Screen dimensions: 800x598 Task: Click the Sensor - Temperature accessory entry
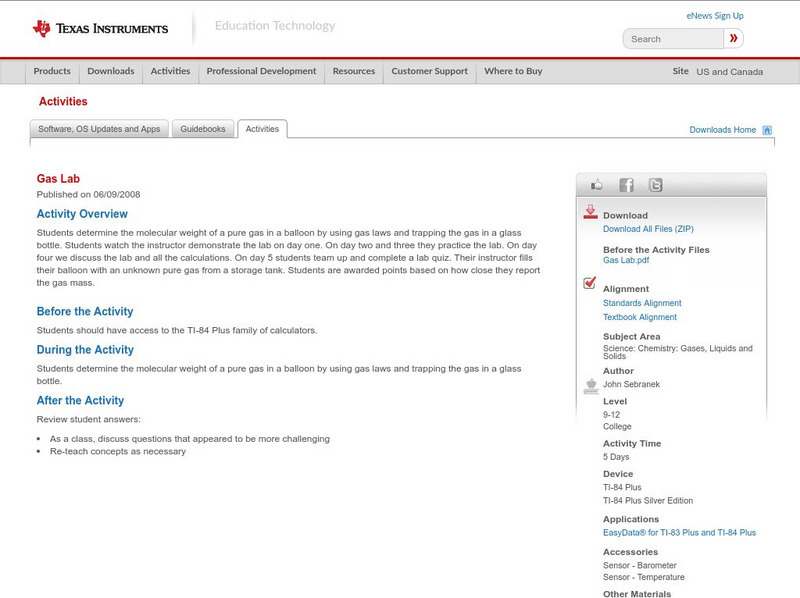tap(644, 577)
